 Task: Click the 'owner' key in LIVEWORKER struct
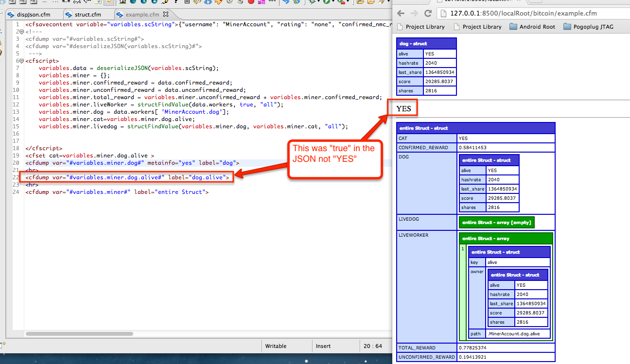coord(477,297)
